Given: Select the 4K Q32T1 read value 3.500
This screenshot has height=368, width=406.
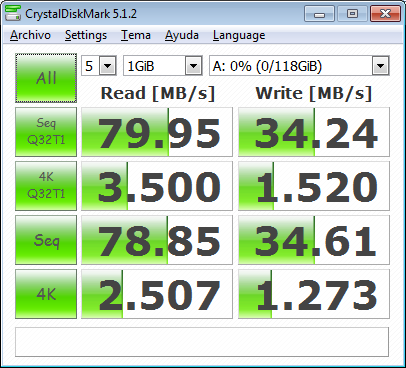Looking at the screenshot, I should pyautogui.click(x=157, y=186).
